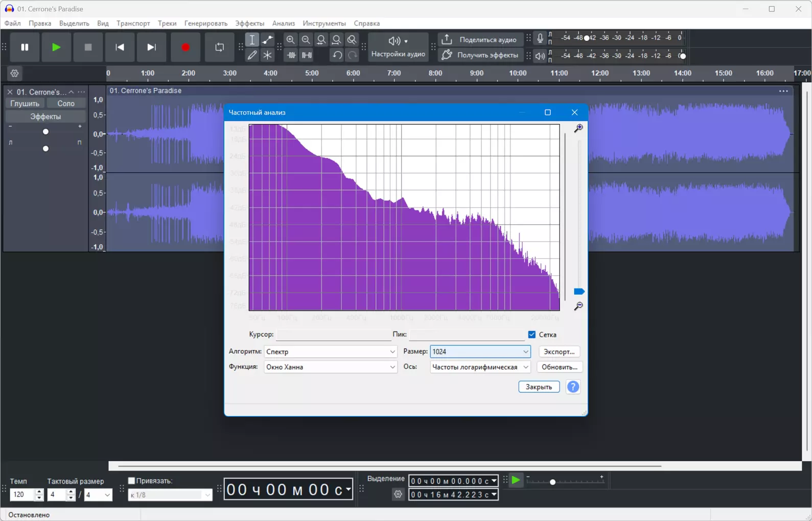Toggle Привязать snap checkbox
Screen dimensions: 812x521
(x=131, y=481)
